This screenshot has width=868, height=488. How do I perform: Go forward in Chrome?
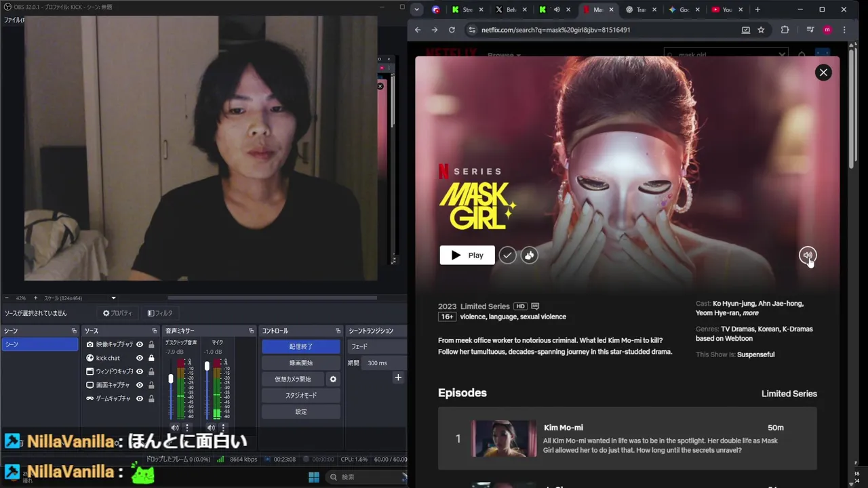coord(435,30)
